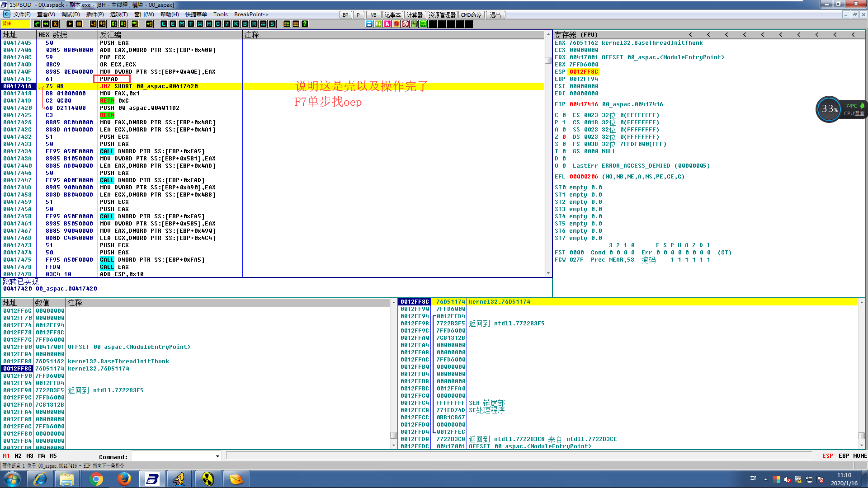868x488 pixels.
Task: Select NONE stack-follow mode in status bar
Action: click(x=860, y=456)
